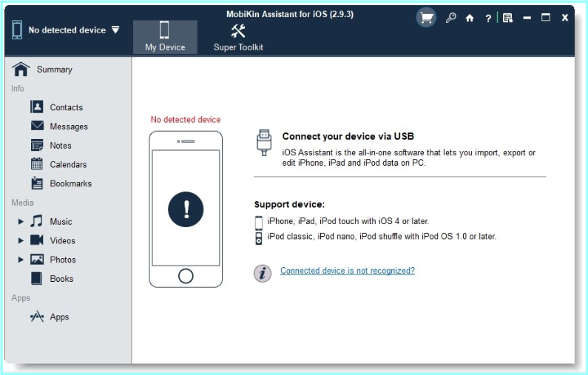Click the phone icon beside No detected device

[x=17, y=30]
